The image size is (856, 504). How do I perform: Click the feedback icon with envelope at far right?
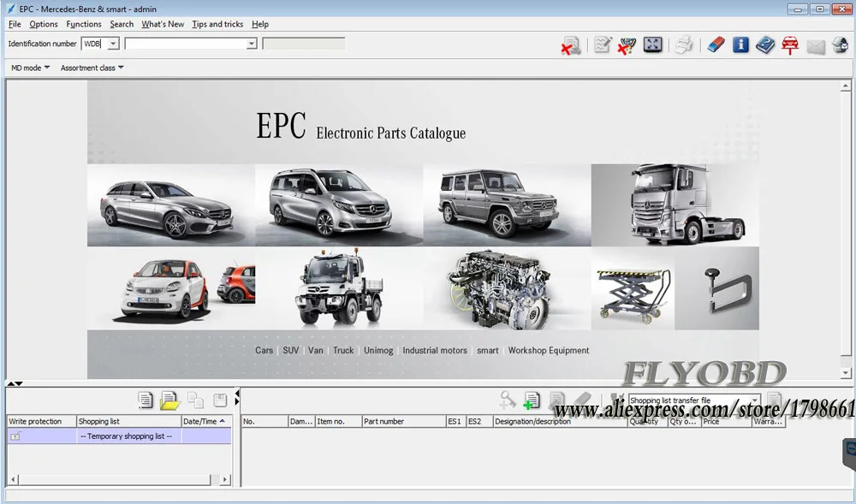tap(841, 44)
